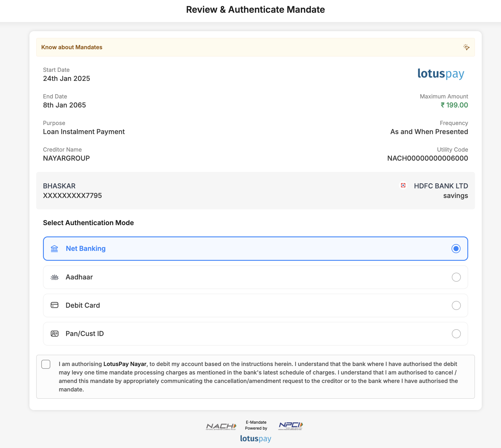Click the NPCI logo in the footer
This screenshot has height=448, width=501.
click(x=291, y=425)
